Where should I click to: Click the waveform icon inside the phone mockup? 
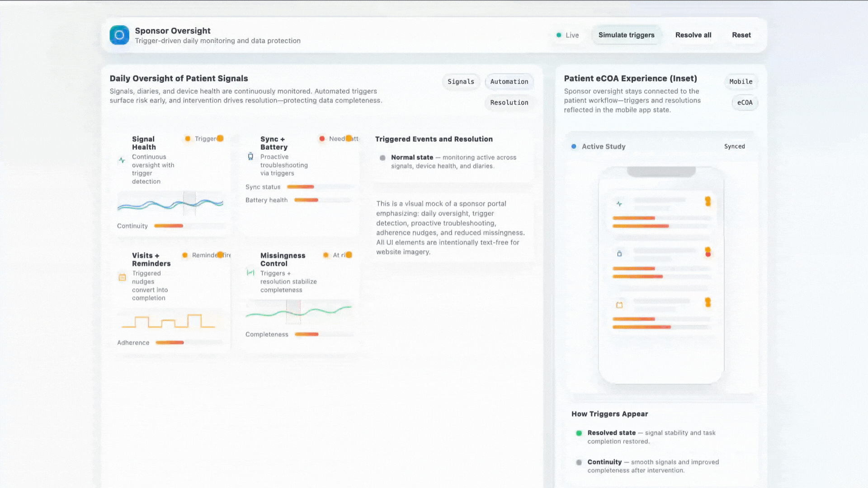tap(619, 203)
